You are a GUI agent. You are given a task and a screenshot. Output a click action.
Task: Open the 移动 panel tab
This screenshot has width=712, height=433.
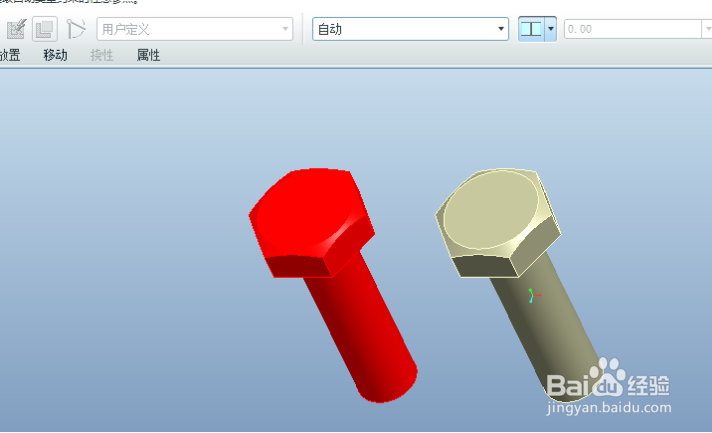point(55,55)
